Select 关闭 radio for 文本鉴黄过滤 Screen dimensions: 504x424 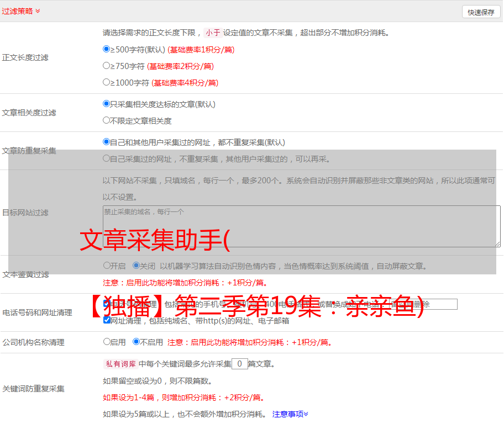(x=136, y=266)
